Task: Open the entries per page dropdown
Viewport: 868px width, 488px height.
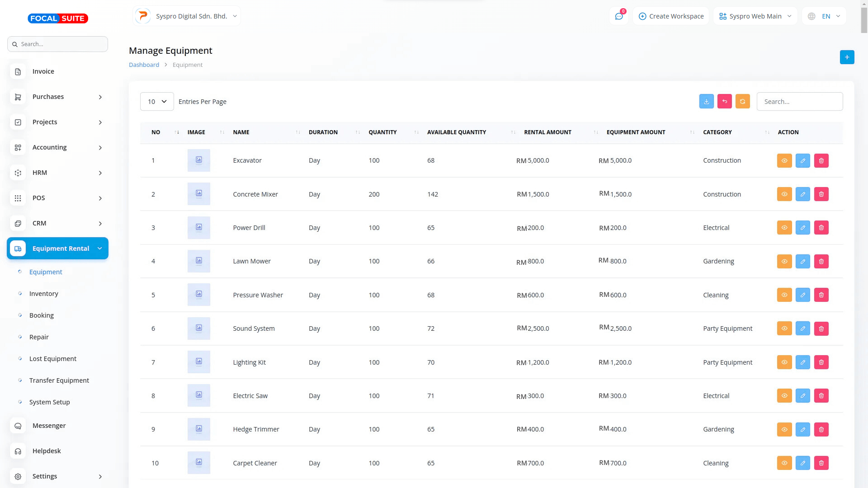Action: [x=157, y=102]
